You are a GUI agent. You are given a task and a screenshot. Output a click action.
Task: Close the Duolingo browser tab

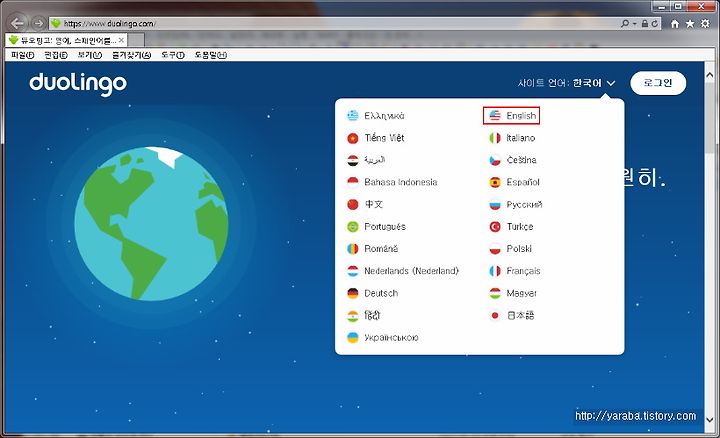click(x=121, y=40)
